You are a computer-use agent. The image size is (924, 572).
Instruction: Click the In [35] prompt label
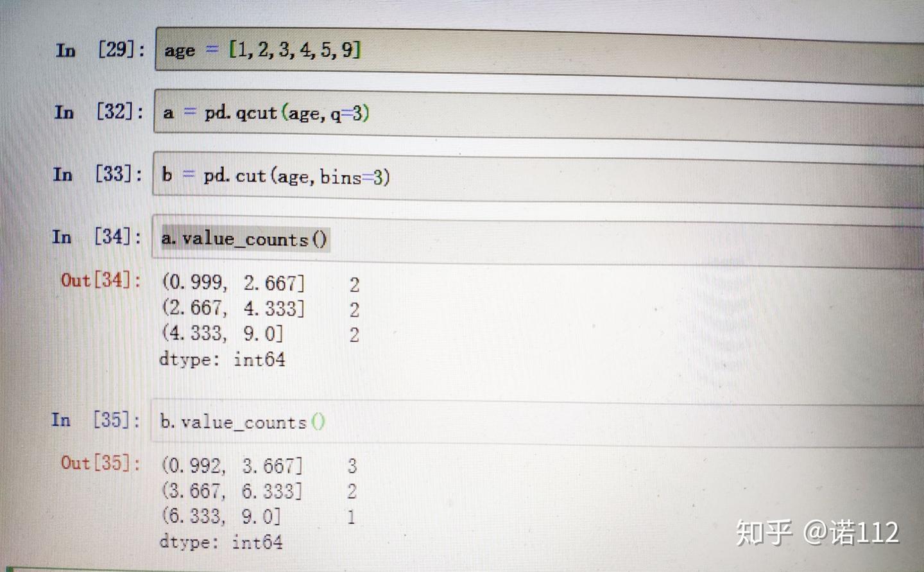(x=96, y=420)
